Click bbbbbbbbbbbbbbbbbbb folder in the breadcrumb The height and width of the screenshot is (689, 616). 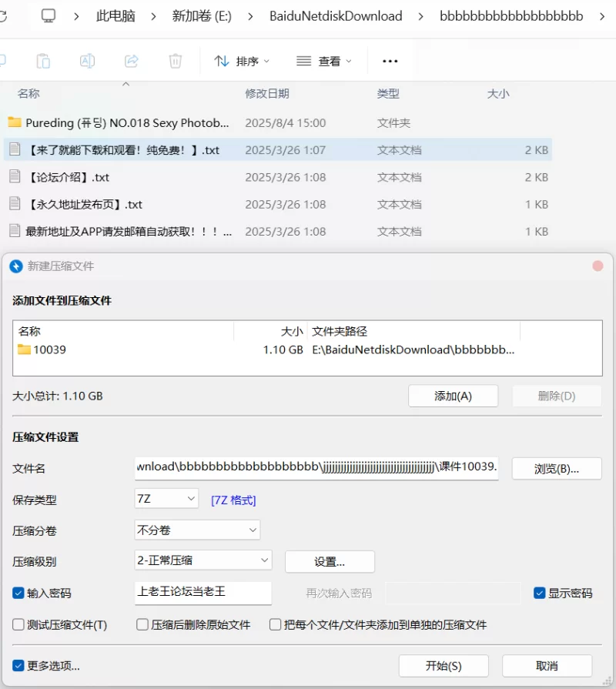(511, 16)
